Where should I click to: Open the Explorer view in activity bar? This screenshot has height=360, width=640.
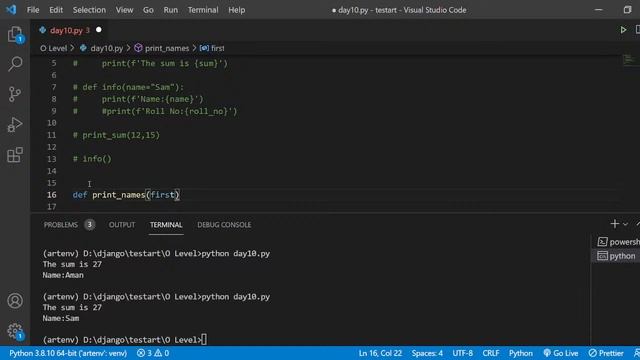pyautogui.click(x=15, y=34)
